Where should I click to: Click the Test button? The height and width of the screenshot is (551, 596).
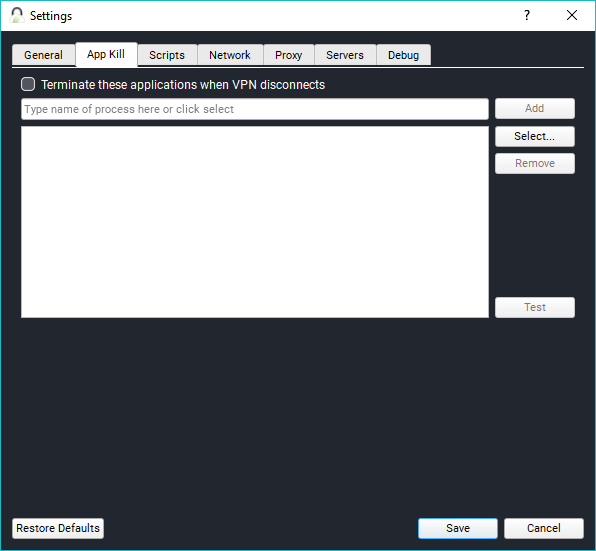535,307
